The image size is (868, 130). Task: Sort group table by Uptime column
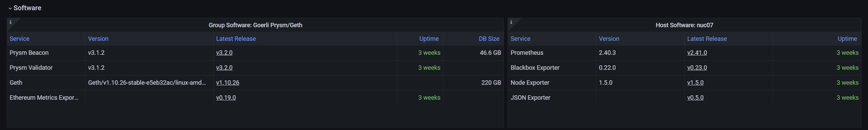[429, 39]
